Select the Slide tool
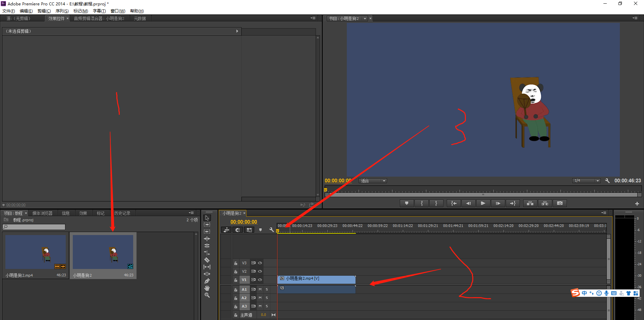This screenshot has width=644, height=320. pyautogui.click(x=207, y=274)
